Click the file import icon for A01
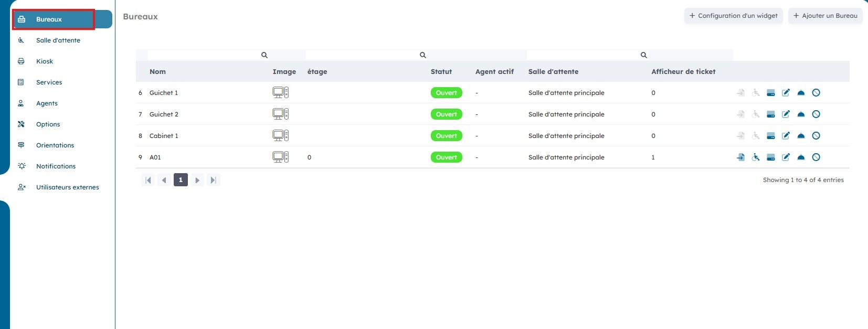 [740, 157]
